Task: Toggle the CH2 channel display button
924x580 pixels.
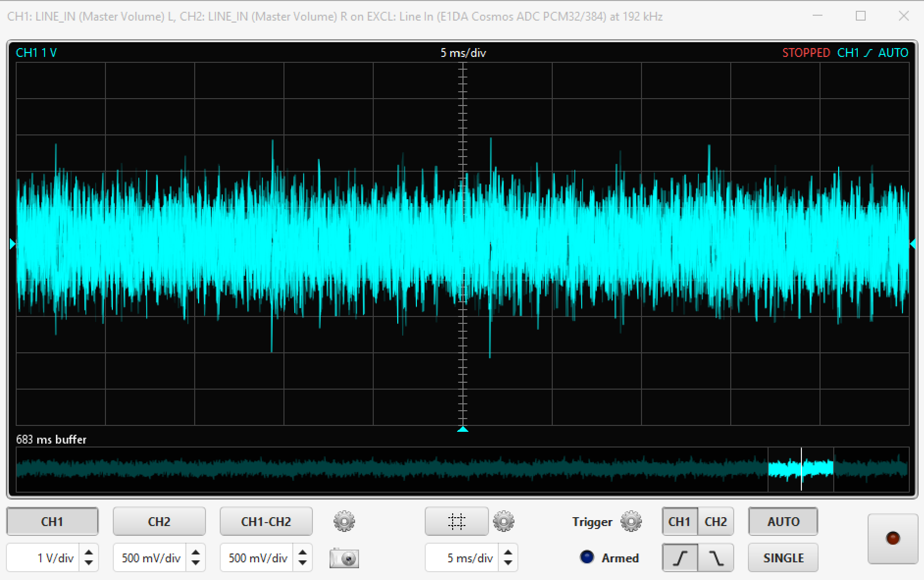Action: (x=159, y=521)
